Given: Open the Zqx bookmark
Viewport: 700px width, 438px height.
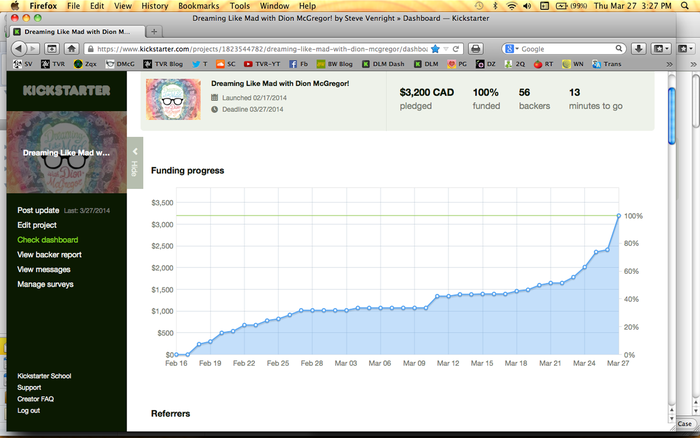Looking at the screenshot, I should point(85,64).
